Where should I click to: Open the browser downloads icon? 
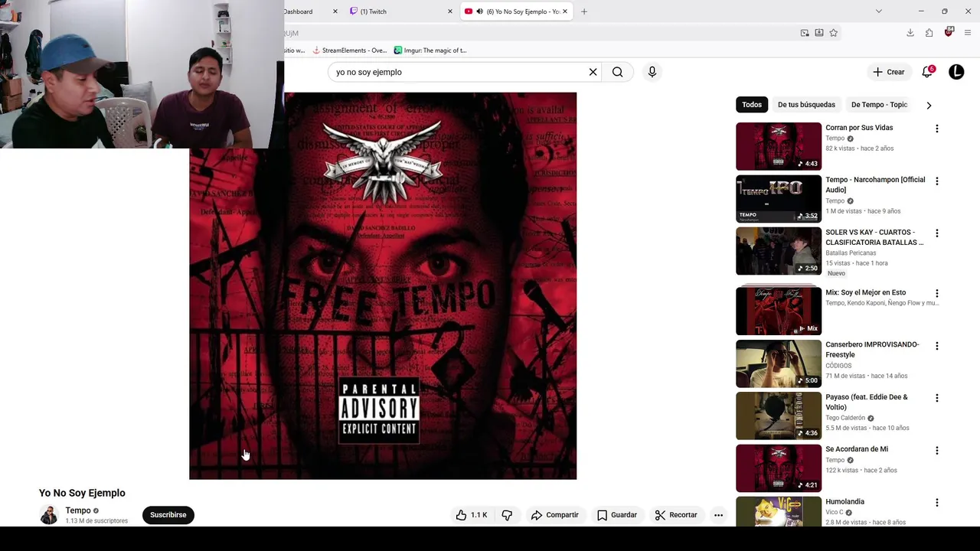tap(910, 33)
